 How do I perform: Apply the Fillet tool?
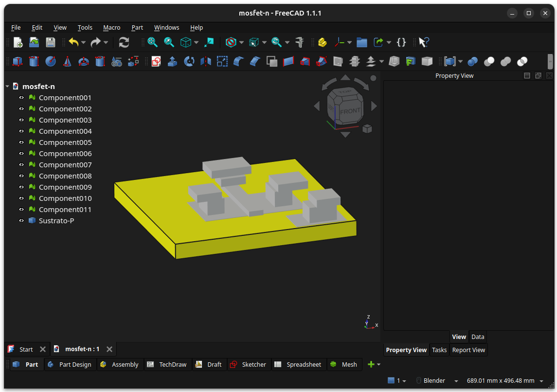(x=238, y=61)
